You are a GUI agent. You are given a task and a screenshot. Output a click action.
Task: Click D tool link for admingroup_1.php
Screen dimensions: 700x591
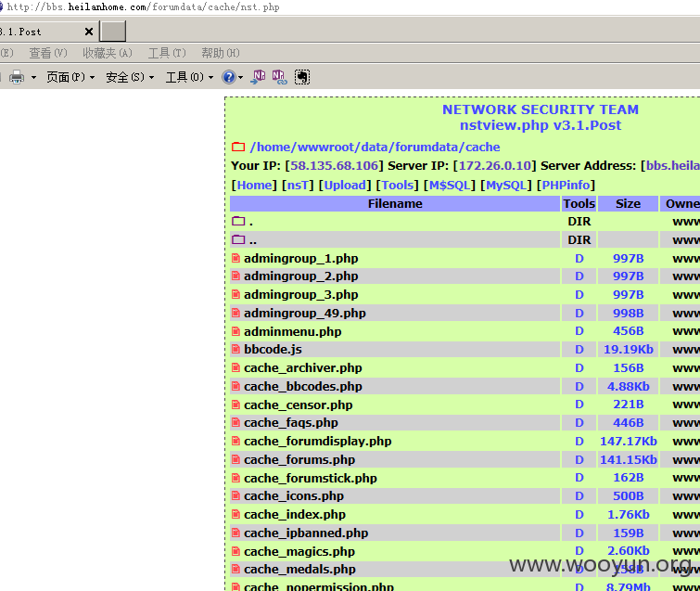tap(579, 258)
